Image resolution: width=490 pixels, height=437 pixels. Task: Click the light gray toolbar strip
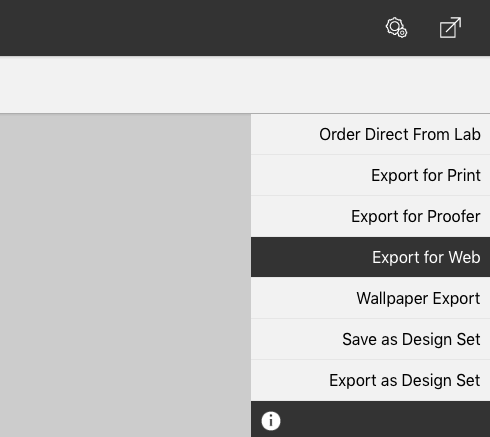(245, 85)
